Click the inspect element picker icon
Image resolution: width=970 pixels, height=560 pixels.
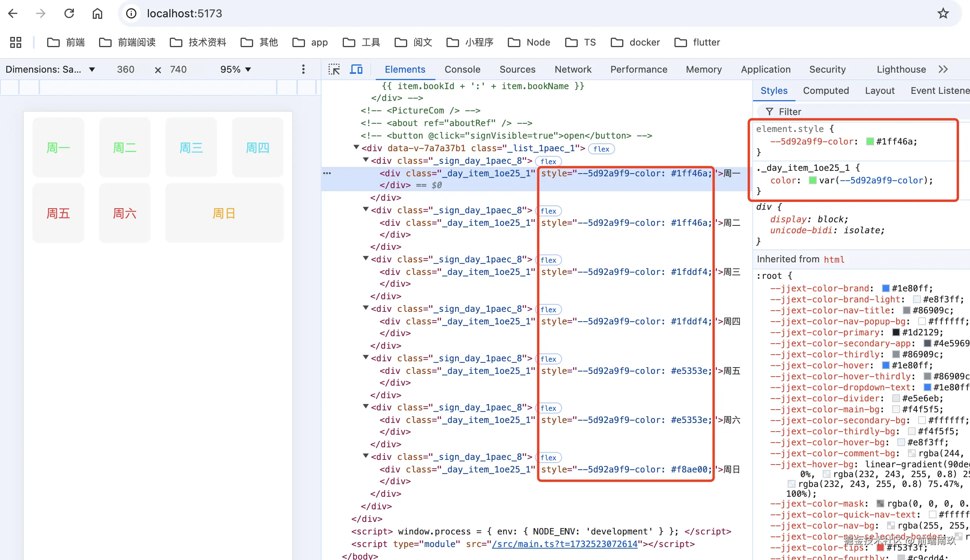click(334, 70)
